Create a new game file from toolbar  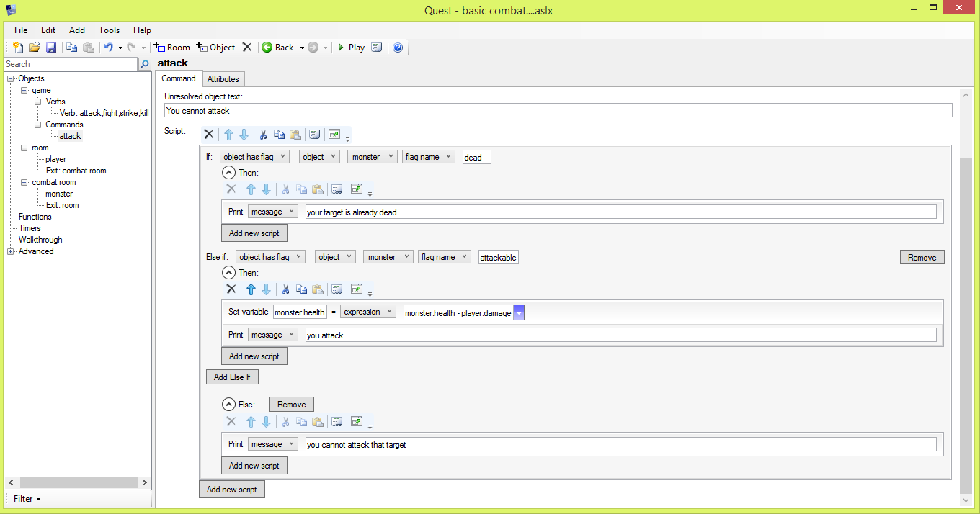[x=19, y=48]
